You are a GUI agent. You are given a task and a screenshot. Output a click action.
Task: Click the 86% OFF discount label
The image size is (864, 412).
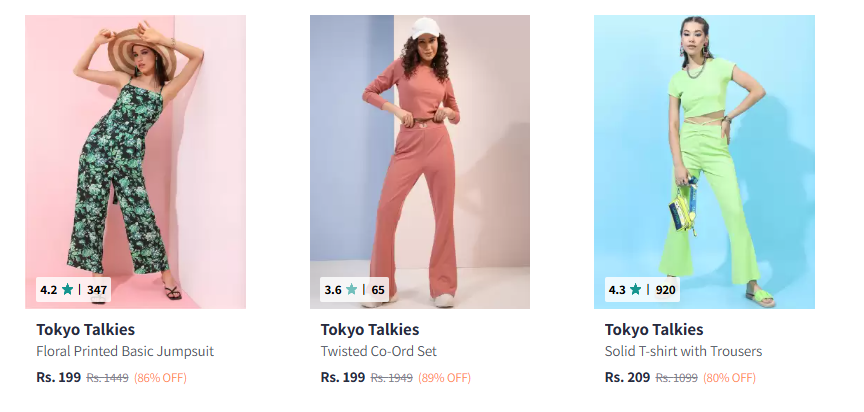click(160, 378)
